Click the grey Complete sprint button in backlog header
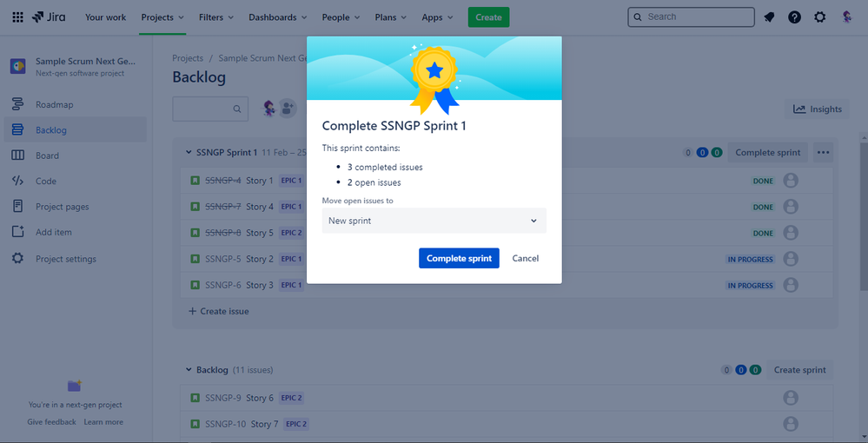Image resolution: width=868 pixels, height=443 pixels. [768, 152]
